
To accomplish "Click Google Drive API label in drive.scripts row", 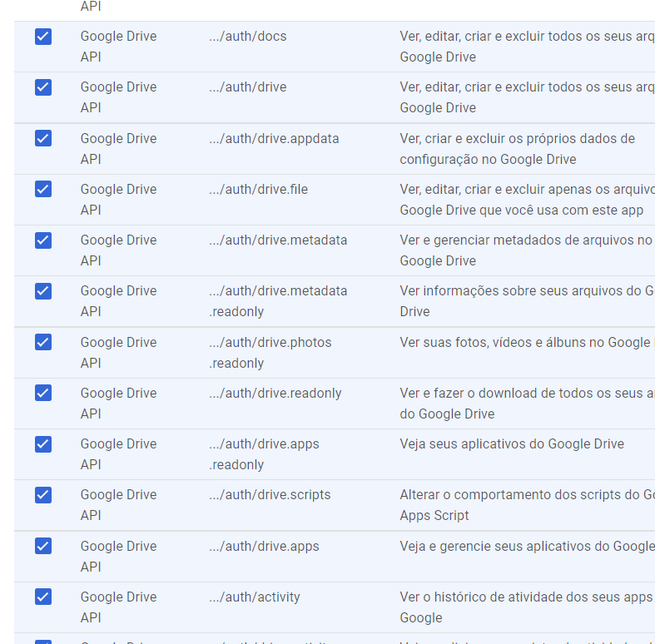I will tap(119, 505).
